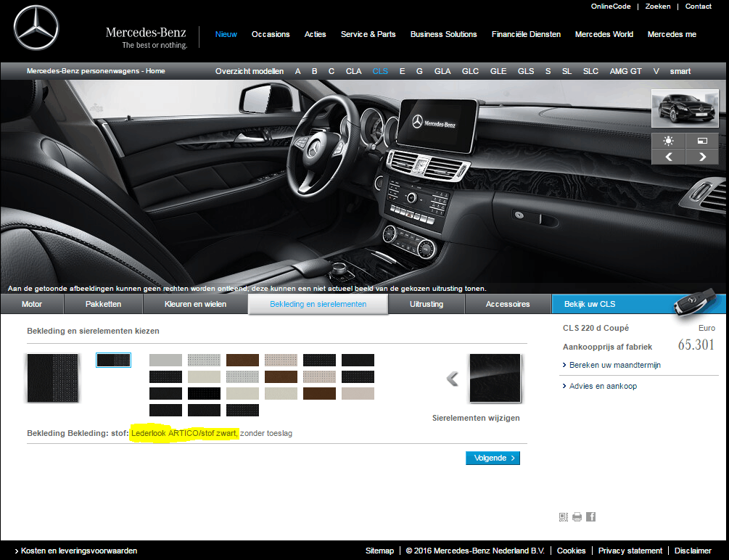
Task: Select Bekleding en sierelementen tab
Action: coord(318,304)
